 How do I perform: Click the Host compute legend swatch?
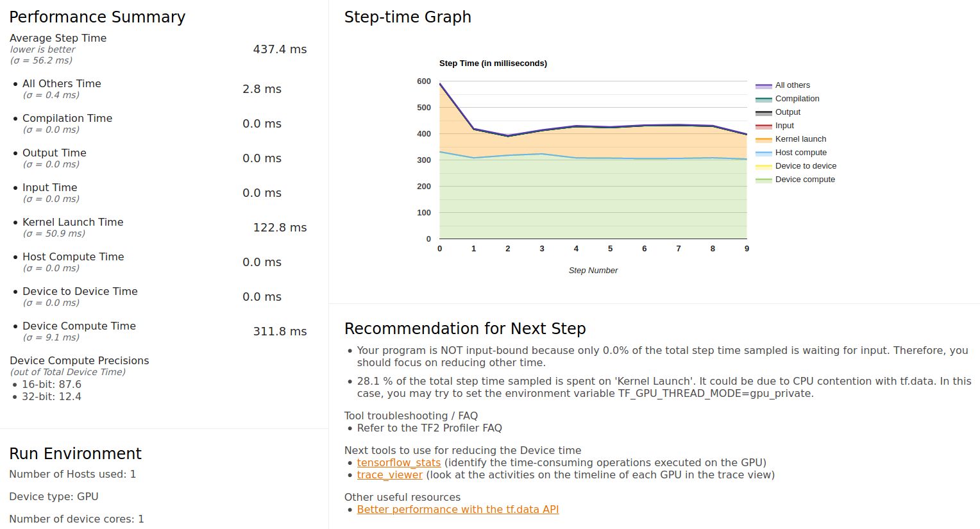tap(763, 153)
